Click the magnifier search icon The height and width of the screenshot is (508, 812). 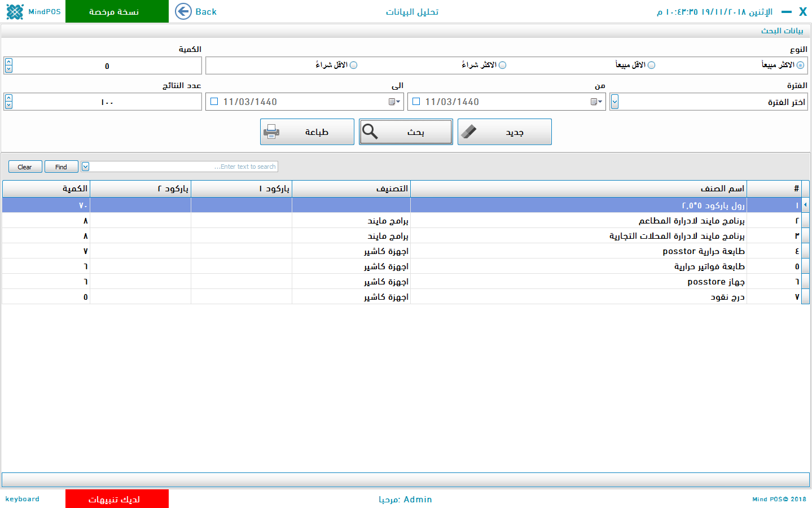click(370, 132)
